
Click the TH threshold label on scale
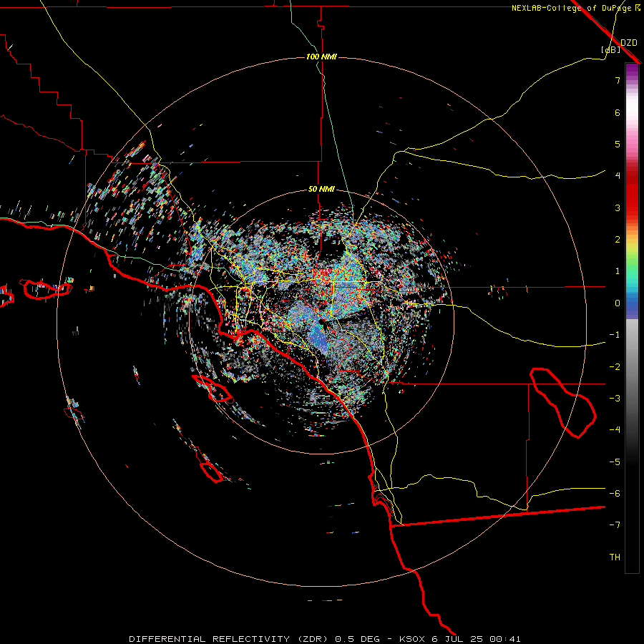pyautogui.click(x=615, y=557)
